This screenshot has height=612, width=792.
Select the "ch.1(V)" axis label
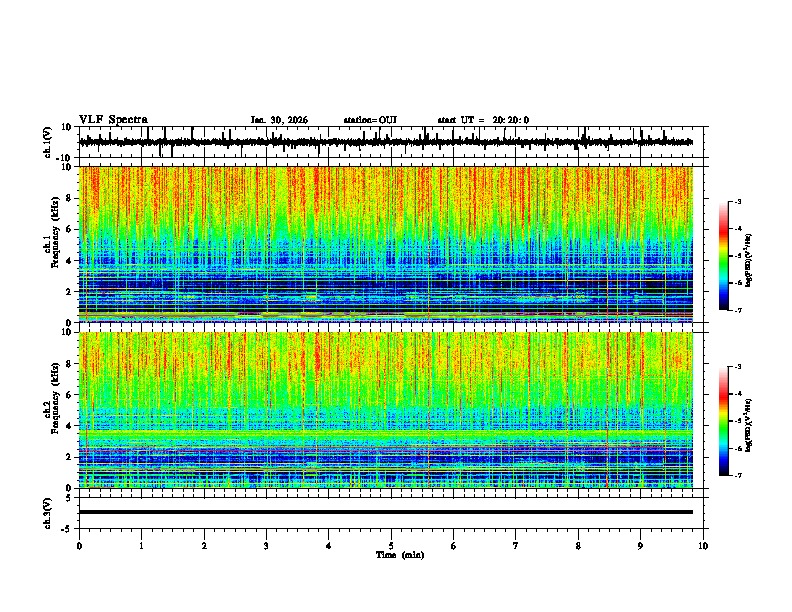click(x=48, y=142)
